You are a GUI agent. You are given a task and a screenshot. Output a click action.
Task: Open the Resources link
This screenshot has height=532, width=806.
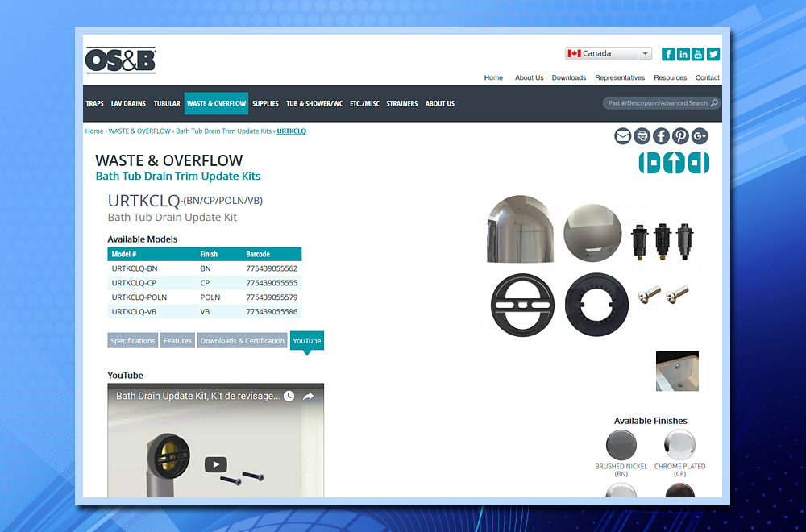671,77
